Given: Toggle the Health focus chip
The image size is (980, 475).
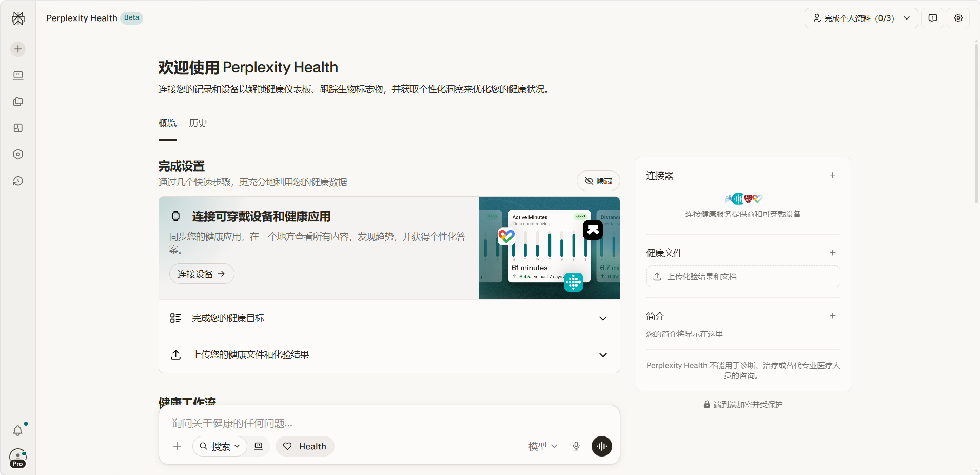Looking at the screenshot, I should (x=305, y=446).
